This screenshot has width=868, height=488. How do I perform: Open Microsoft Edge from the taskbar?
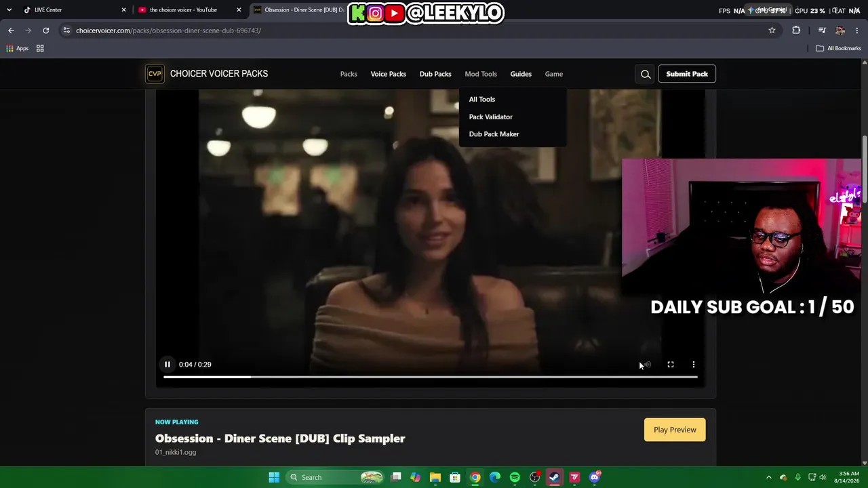(495, 477)
